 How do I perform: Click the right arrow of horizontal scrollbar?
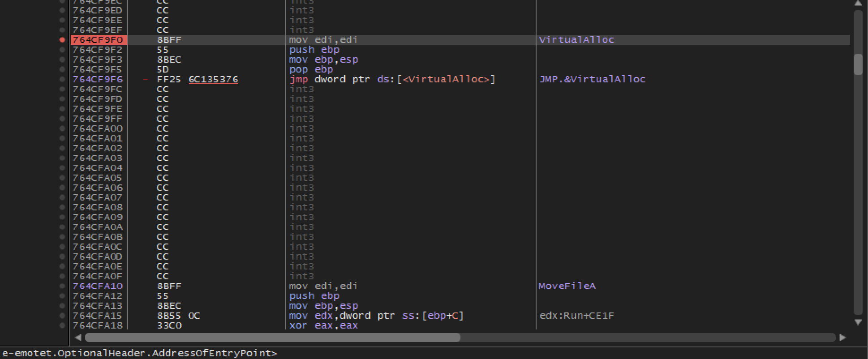click(x=842, y=338)
